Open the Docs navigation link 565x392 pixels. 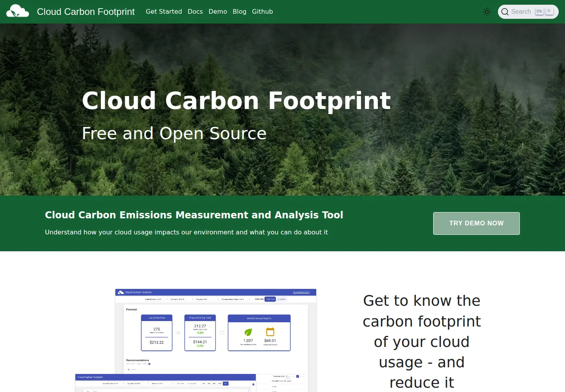click(195, 12)
